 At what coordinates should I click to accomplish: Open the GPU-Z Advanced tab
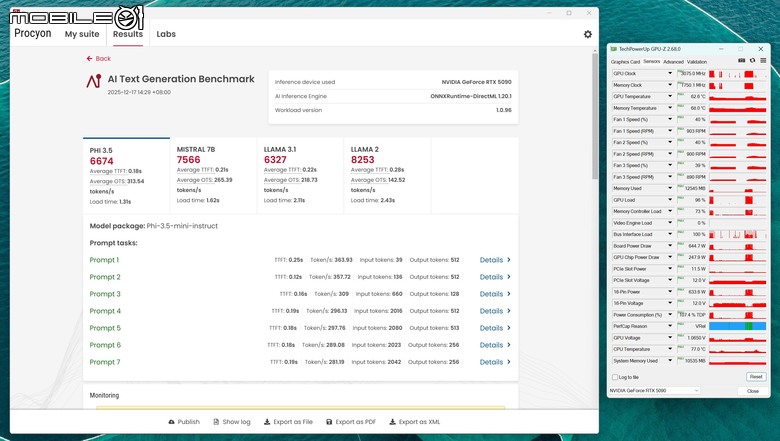click(673, 62)
